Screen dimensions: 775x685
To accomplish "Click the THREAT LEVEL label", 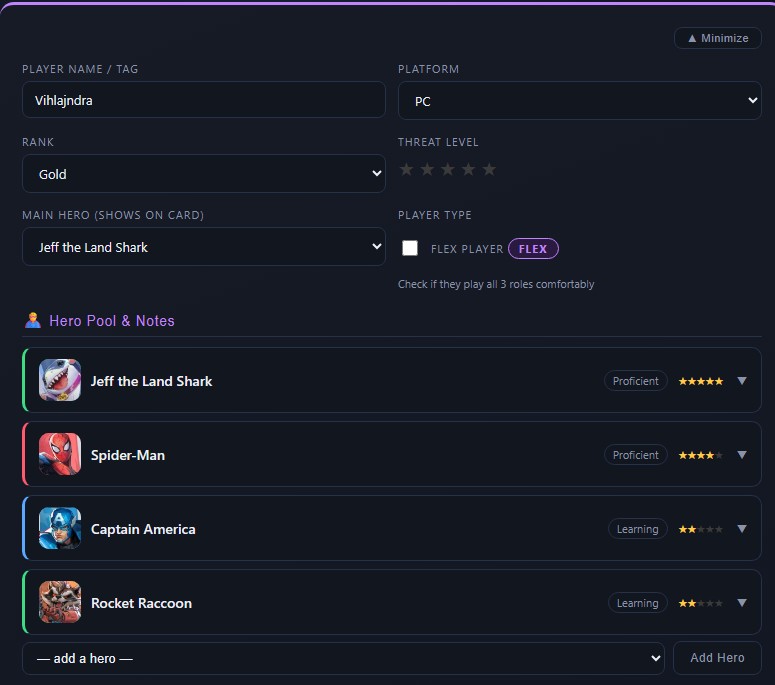I will pyautogui.click(x=438, y=142).
